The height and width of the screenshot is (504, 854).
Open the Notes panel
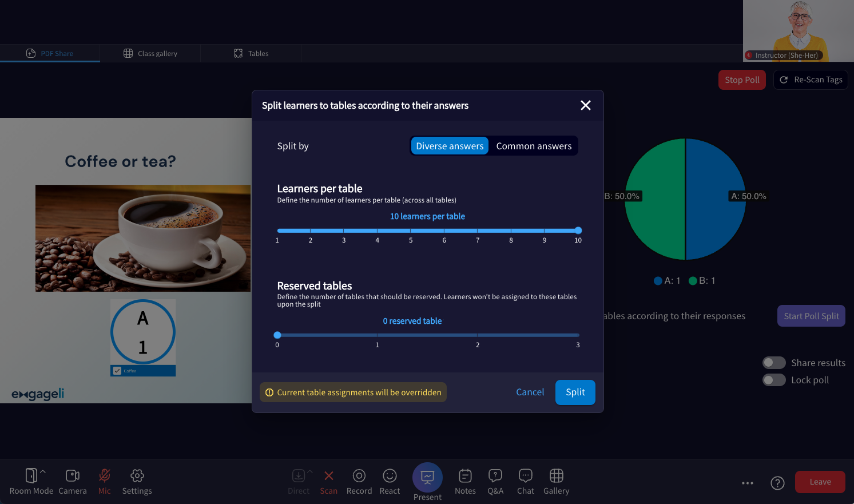pos(465,476)
